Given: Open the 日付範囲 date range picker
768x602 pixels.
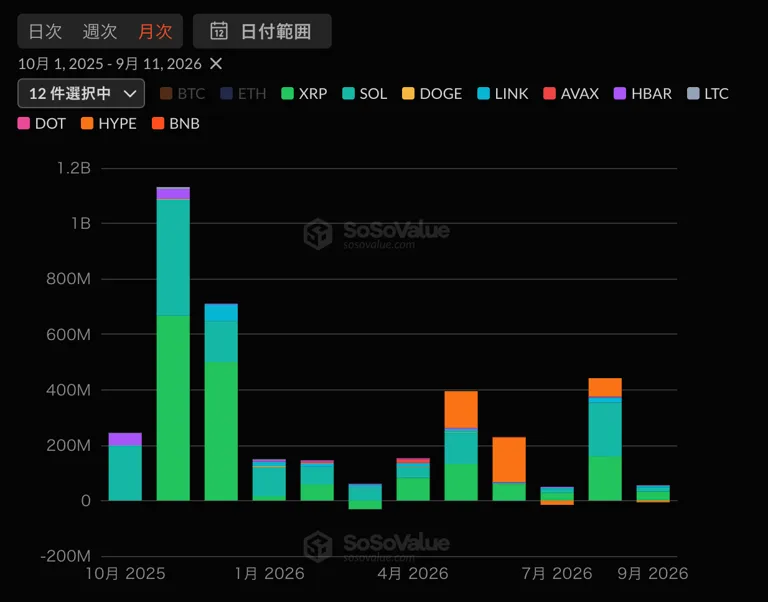Looking at the screenshot, I should (x=262, y=31).
